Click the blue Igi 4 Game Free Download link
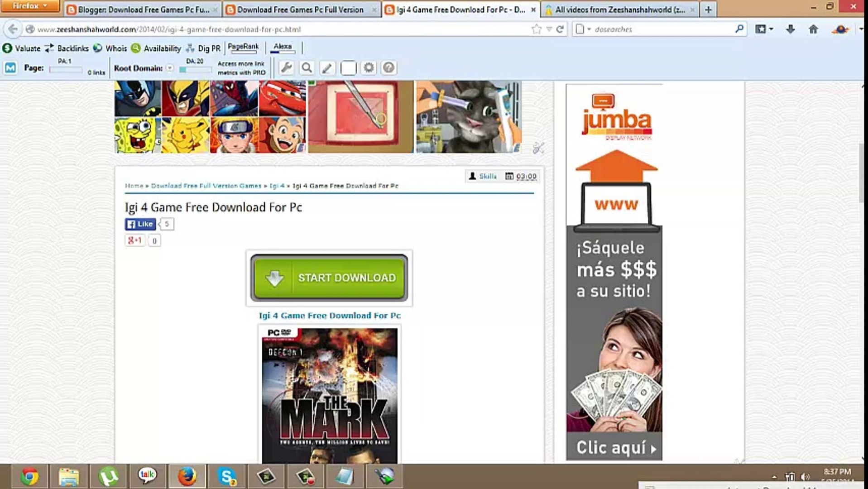The width and height of the screenshot is (868, 489). [330, 316]
